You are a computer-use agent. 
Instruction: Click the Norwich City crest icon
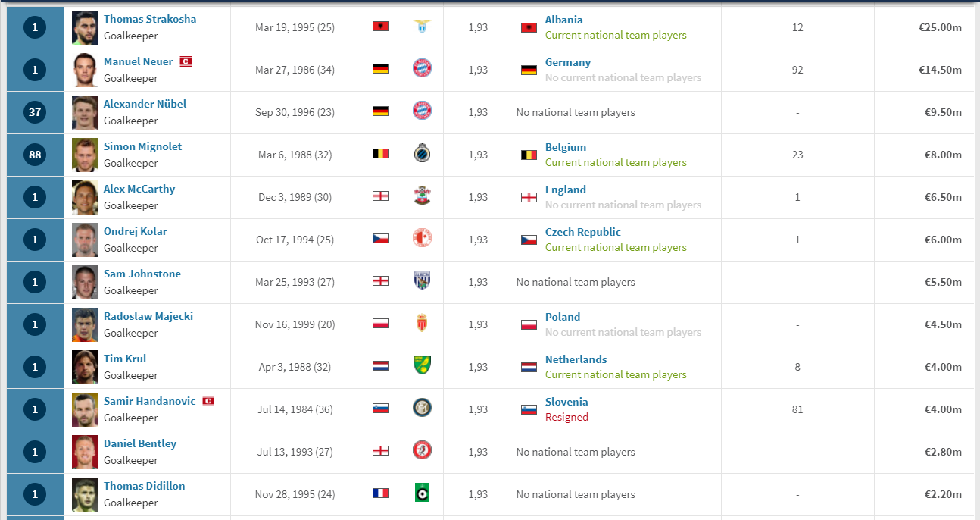click(x=422, y=366)
